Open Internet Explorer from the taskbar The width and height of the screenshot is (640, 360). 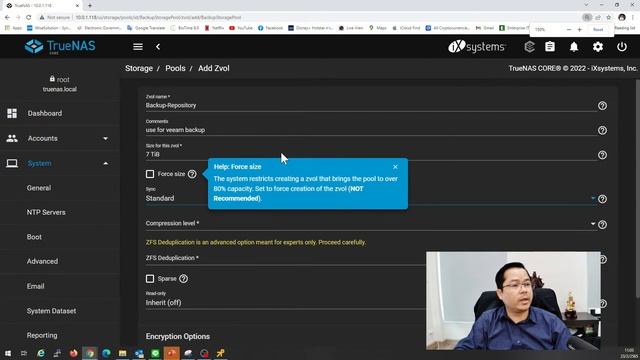41,353
